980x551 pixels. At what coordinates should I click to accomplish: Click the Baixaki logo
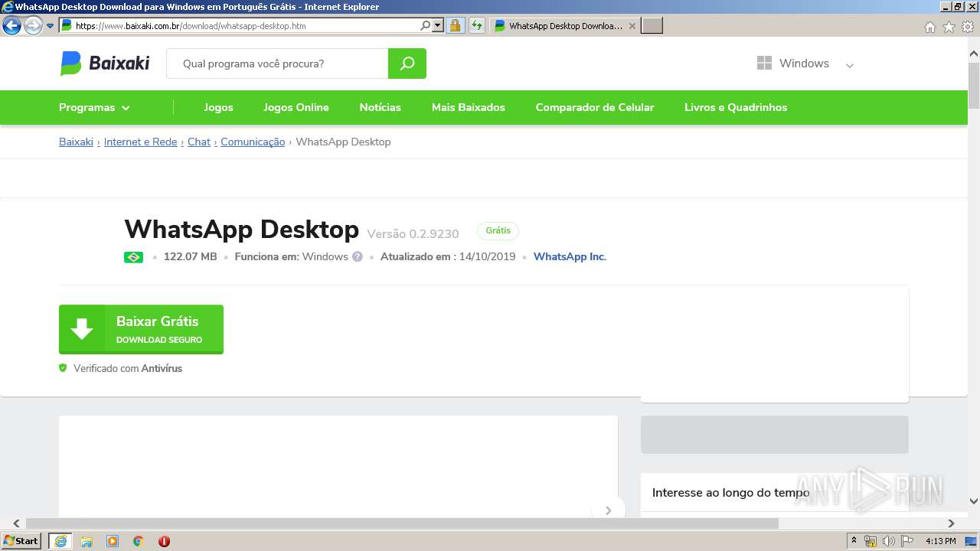pyautogui.click(x=105, y=63)
